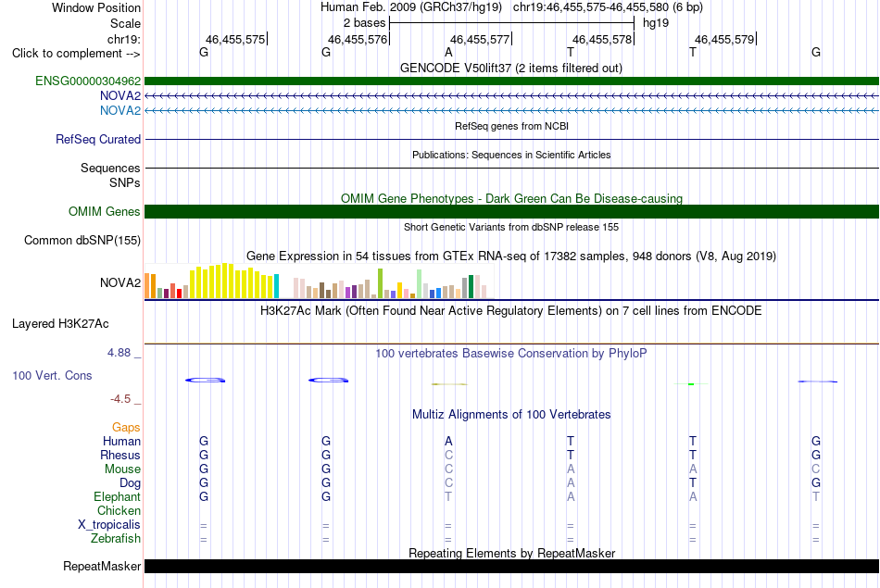Click the GENCODE V50lift37 track title

(511, 68)
